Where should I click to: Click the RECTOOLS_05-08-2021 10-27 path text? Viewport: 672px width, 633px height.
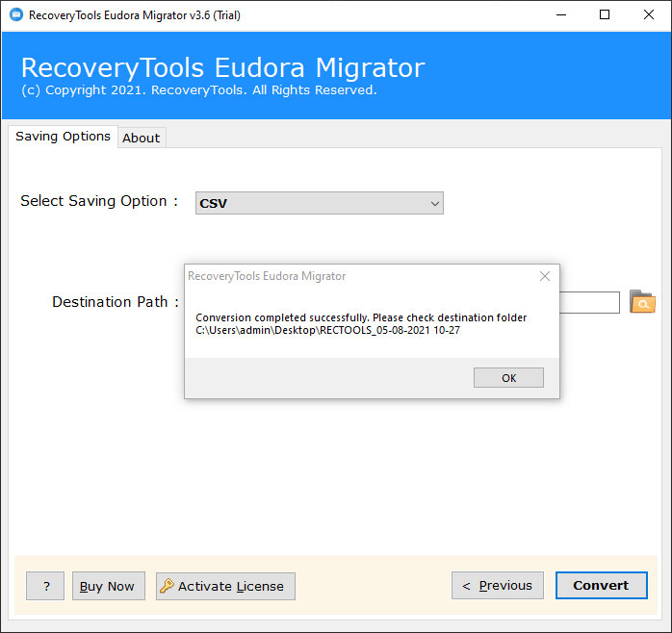click(327, 330)
